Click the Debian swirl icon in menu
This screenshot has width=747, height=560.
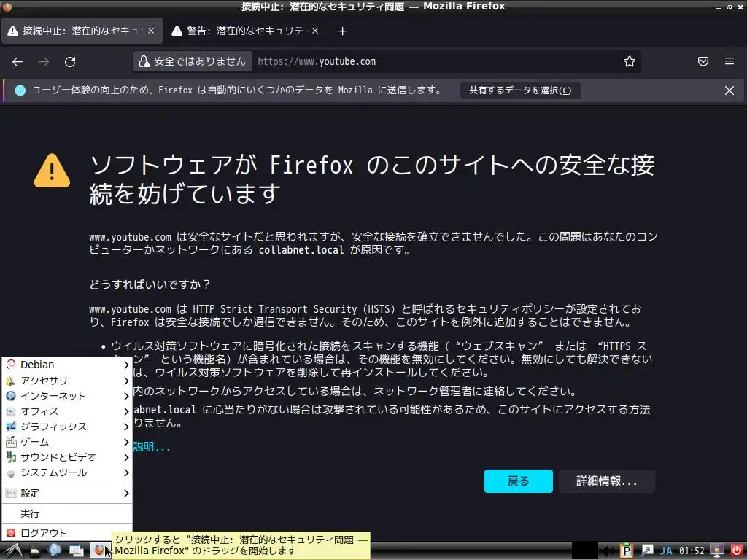pyautogui.click(x=11, y=365)
